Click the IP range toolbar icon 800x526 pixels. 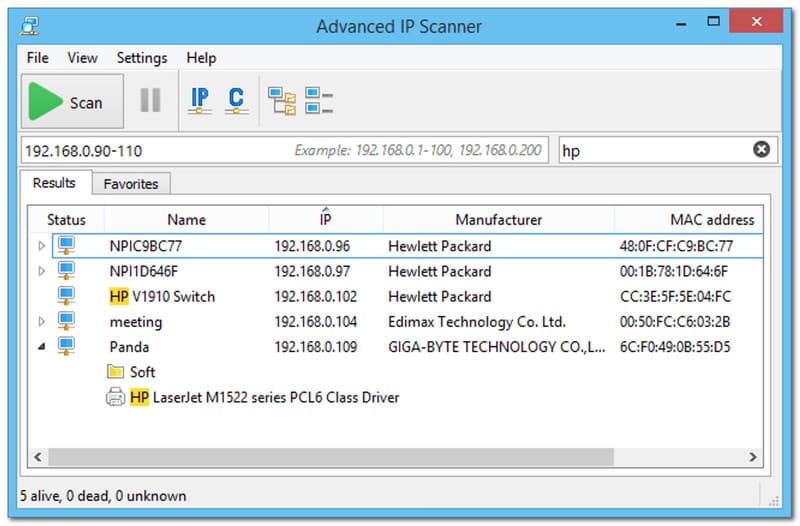coord(200,100)
